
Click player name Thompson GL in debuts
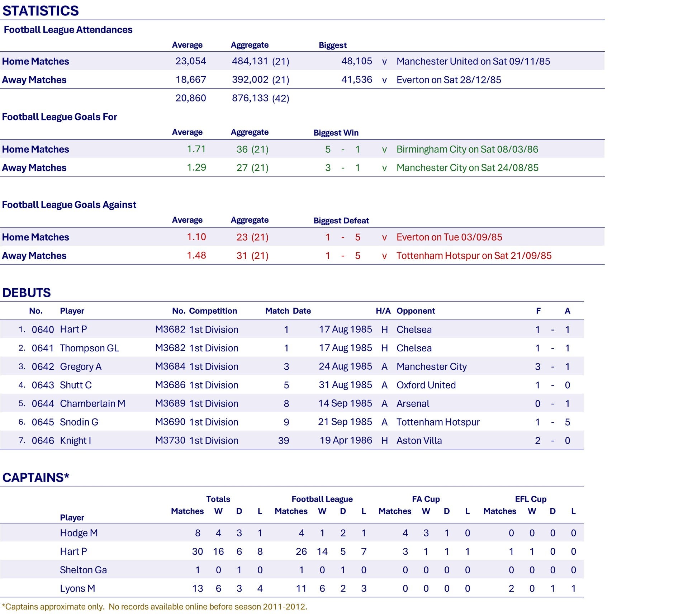tap(89, 348)
